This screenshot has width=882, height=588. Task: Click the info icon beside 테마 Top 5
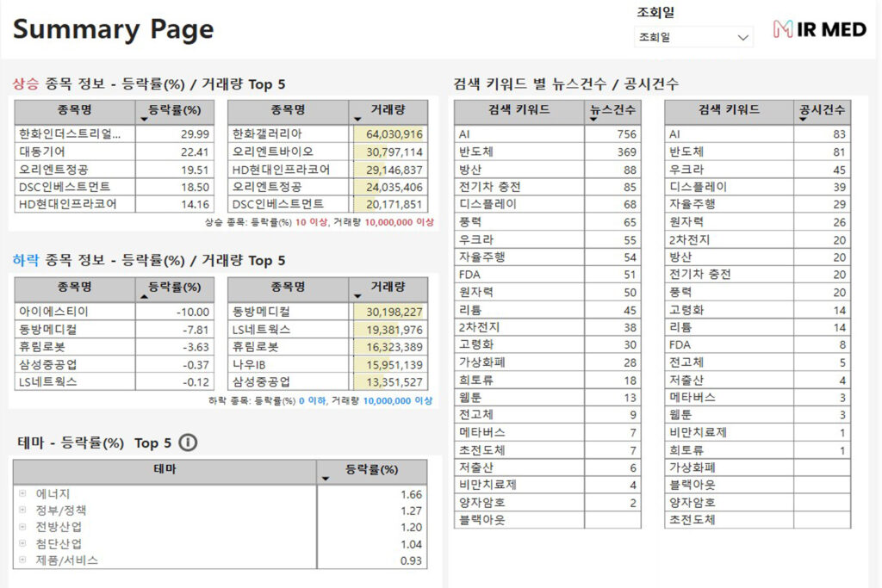[x=188, y=443]
